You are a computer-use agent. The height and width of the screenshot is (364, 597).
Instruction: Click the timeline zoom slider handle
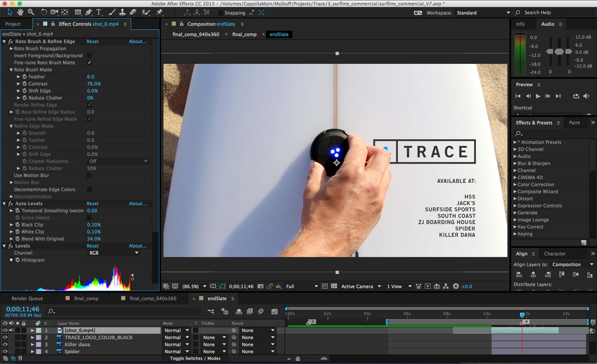tap(298, 359)
